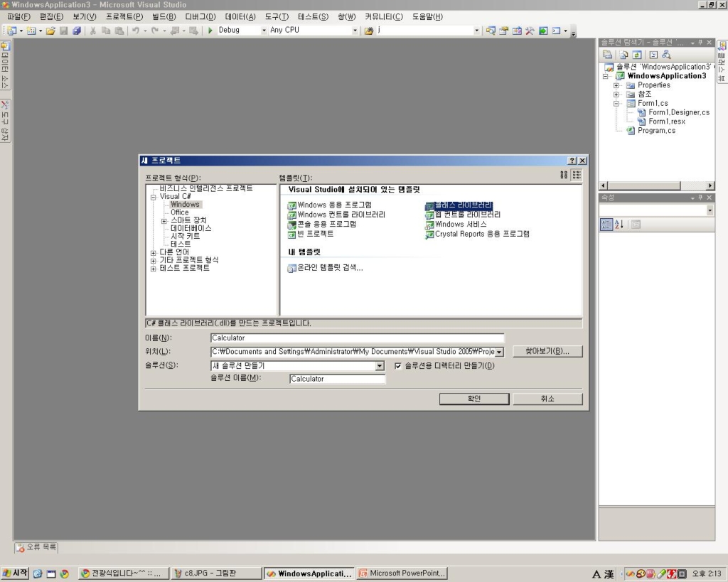Viewport: 728px width, 582px height.
Task: Click View Class Diagram icon in Solution Explorer
Action: click(x=666, y=55)
